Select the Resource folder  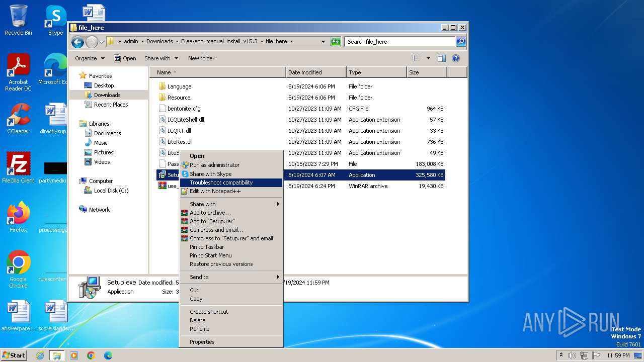tap(301, 98)
